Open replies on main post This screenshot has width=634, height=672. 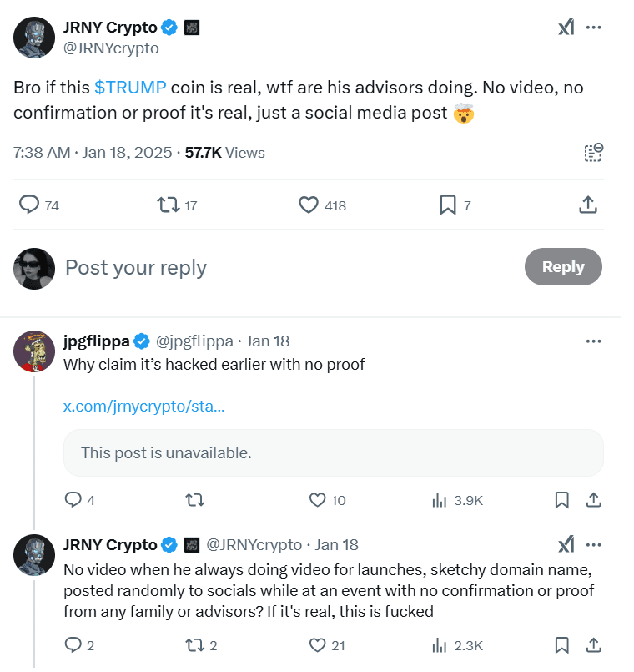29,205
